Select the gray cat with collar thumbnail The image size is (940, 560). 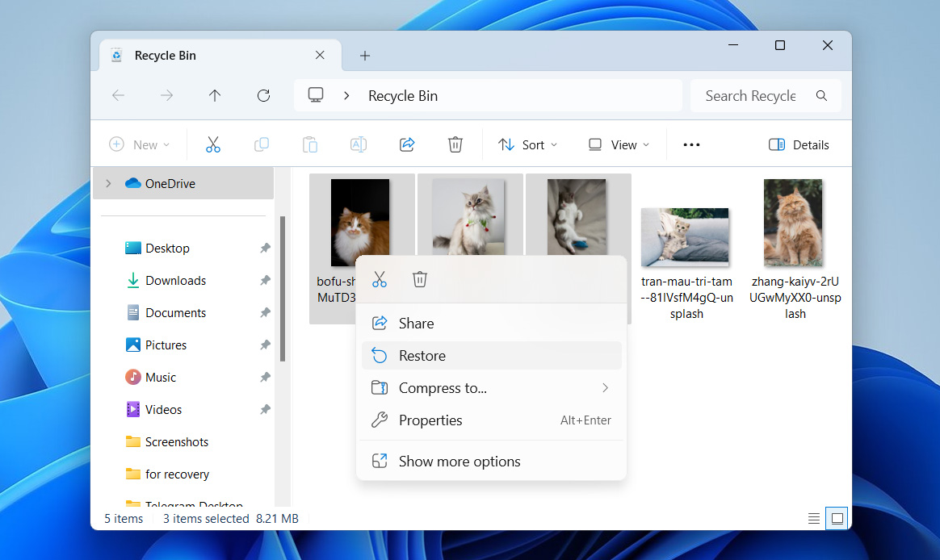[468, 217]
